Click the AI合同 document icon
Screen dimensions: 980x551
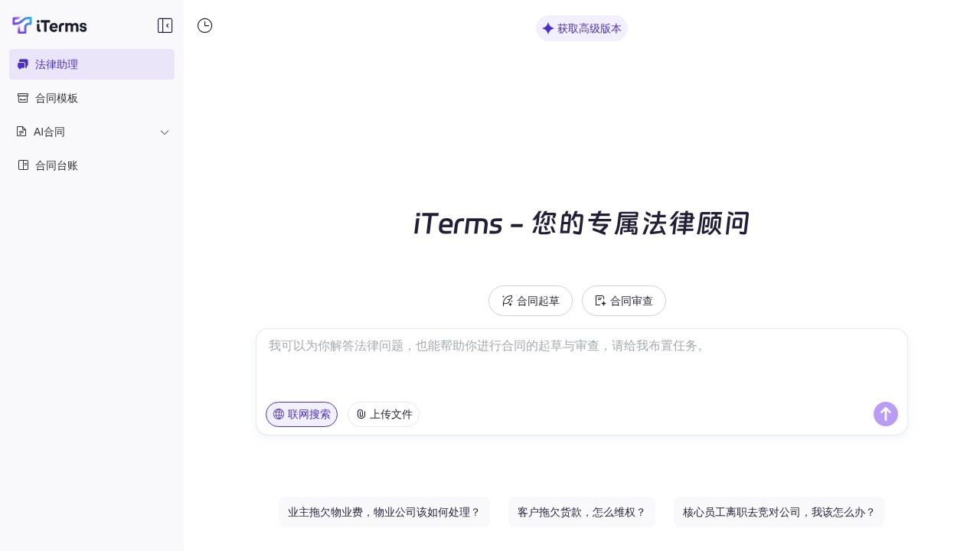[x=23, y=132]
